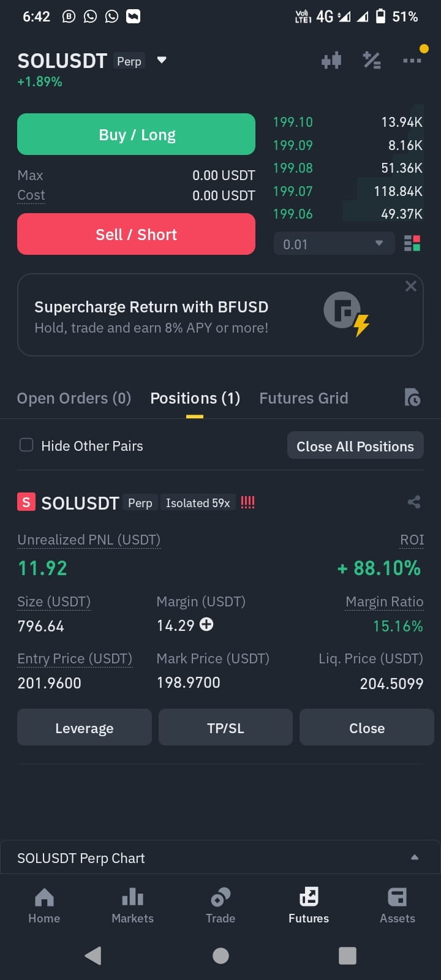Open the percent calculator icon
This screenshot has width=441, height=980.
point(372,60)
